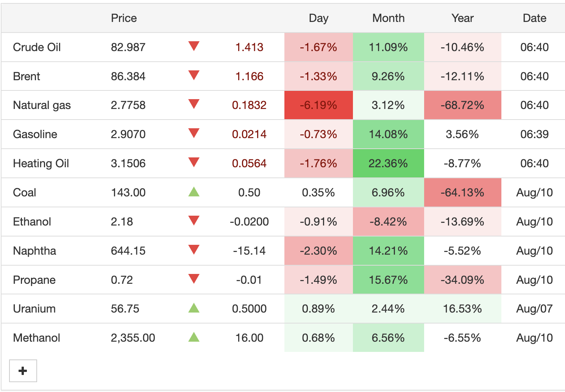Sort by the Price column header
565x392 pixels.
(x=124, y=18)
